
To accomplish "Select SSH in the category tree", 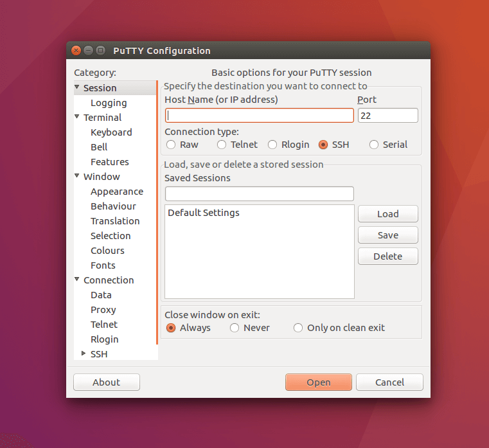I will tap(99, 354).
